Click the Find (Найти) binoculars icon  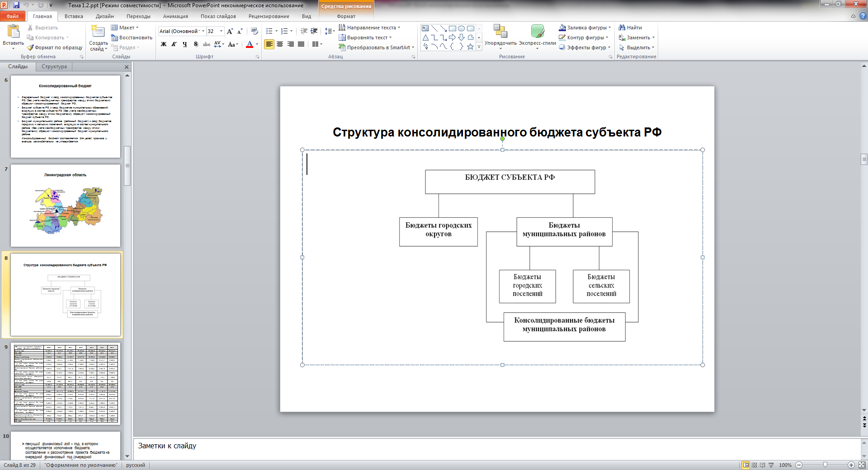[622, 28]
